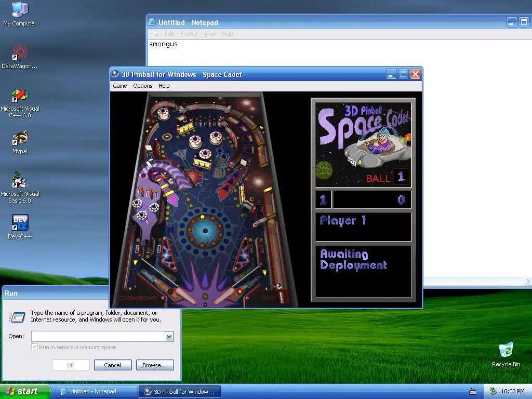Click the Player 1 info panel
The height and width of the screenshot is (399, 532).
(363, 227)
